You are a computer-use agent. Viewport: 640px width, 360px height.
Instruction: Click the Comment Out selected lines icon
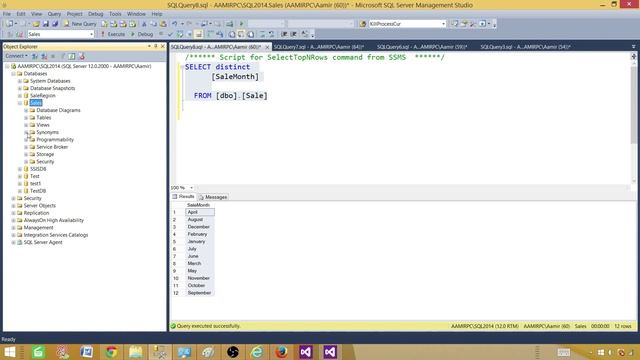point(262,34)
